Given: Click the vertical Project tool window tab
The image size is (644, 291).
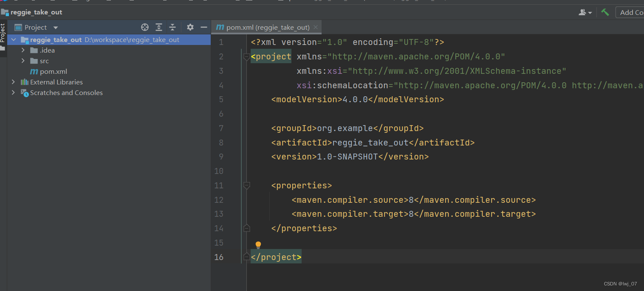Looking at the screenshot, I should pos(3,32).
